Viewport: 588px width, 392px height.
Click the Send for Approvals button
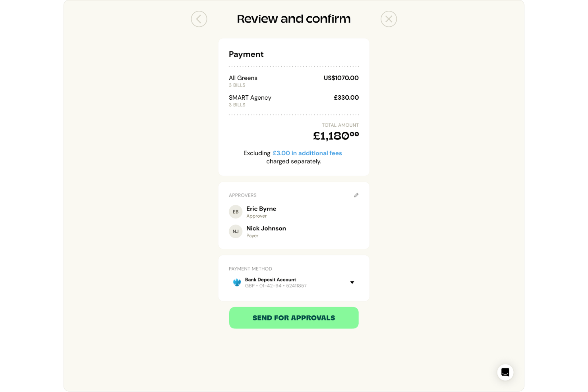(x=294, y=318)
